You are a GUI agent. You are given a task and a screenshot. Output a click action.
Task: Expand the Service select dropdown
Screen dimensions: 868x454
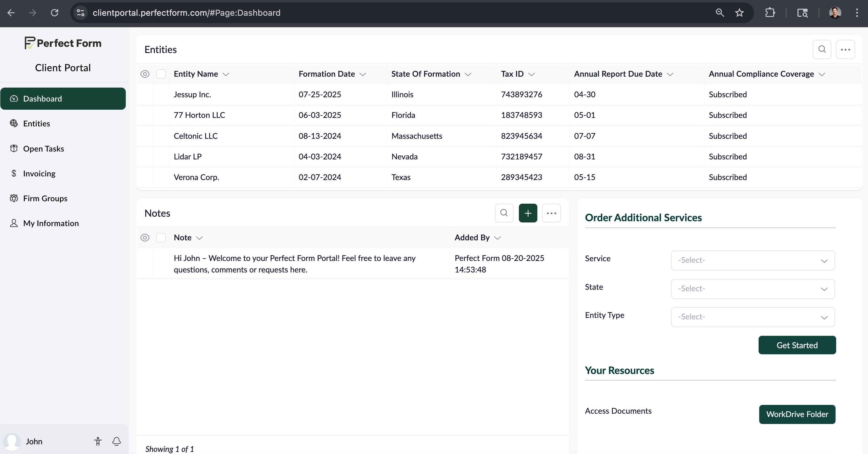753,260
